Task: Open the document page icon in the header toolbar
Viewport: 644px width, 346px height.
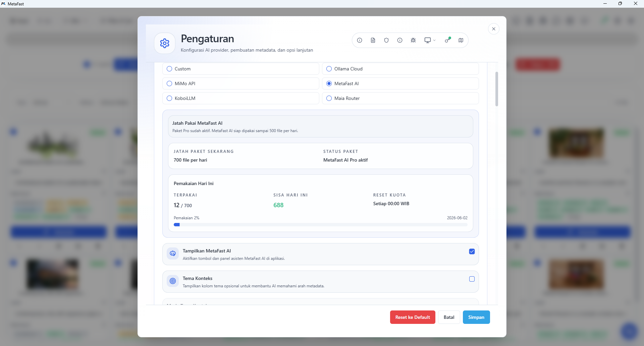Action: coord(373,40)
